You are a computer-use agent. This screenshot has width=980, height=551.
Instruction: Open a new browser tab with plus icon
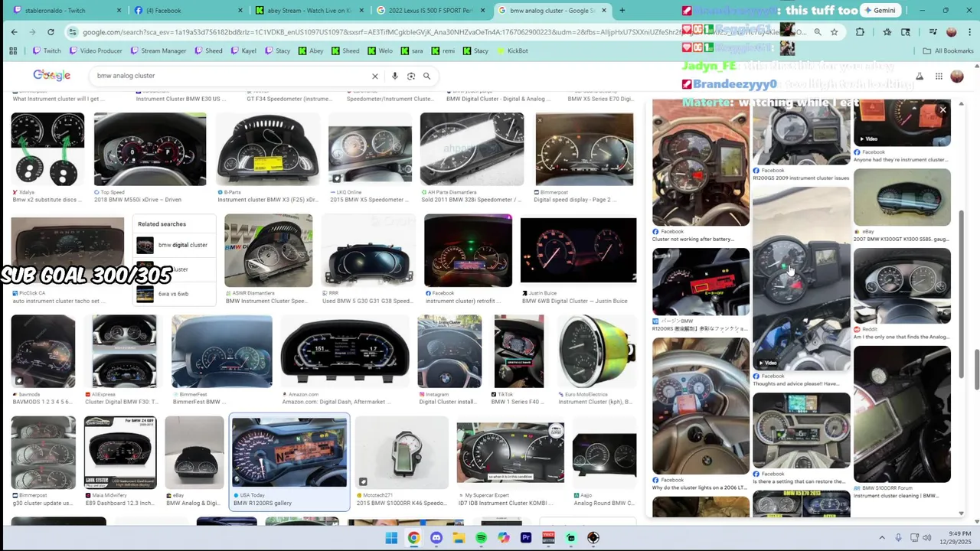click(x=622, y=10)
